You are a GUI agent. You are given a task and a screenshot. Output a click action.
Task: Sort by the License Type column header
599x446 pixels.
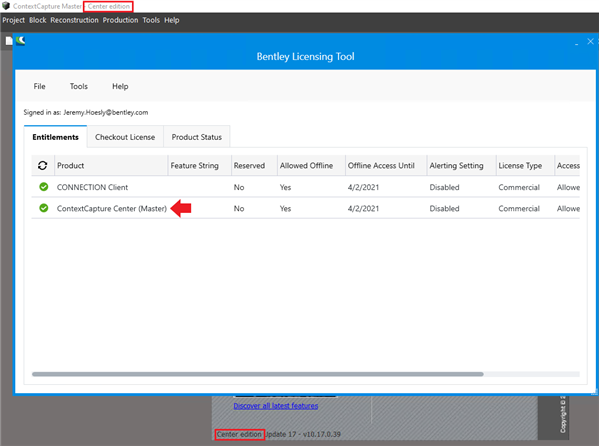(x=525, y=165)
